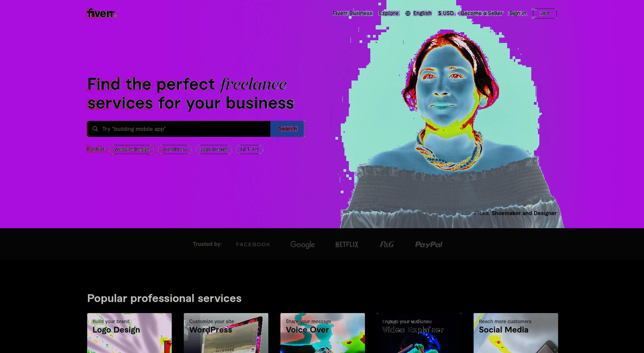Click the globe language icon
Viewport: 644px width, 353px height.
click(408, 13)
